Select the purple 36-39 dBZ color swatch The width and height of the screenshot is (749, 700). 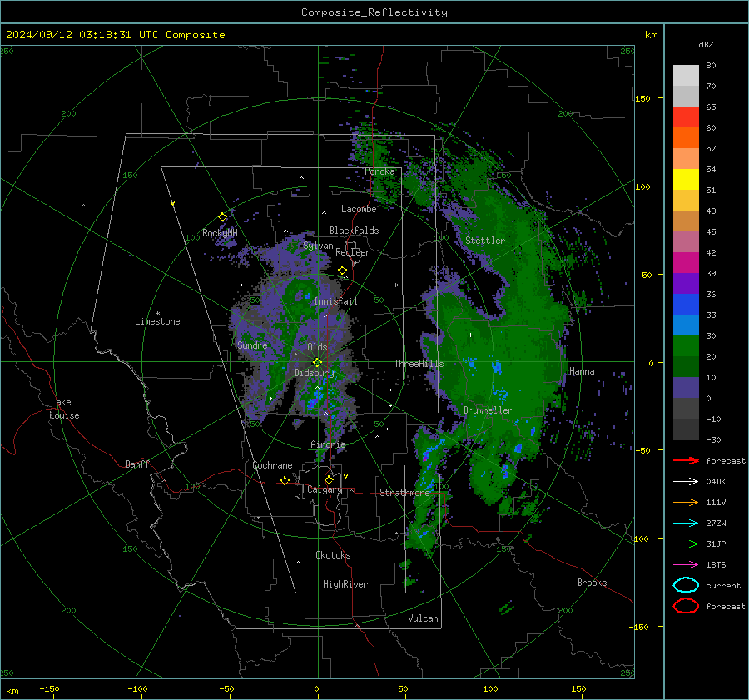686,283
